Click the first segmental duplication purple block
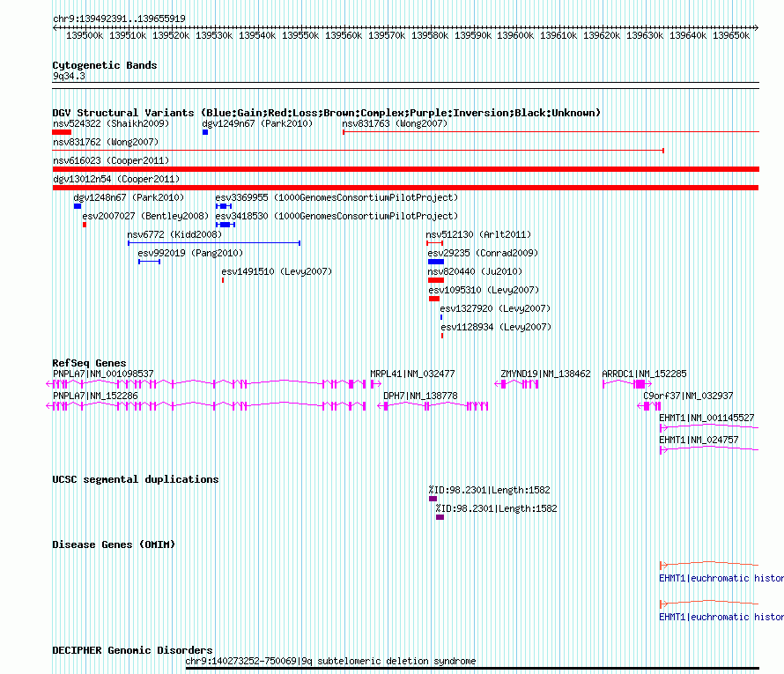Screen dimensions: 784x674 click(433, 499)
